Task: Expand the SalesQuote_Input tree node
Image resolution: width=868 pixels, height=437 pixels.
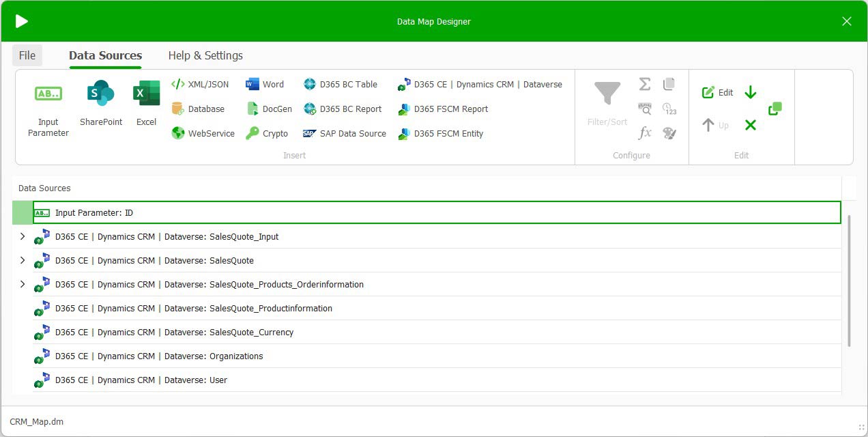Action: coord(23,236)
